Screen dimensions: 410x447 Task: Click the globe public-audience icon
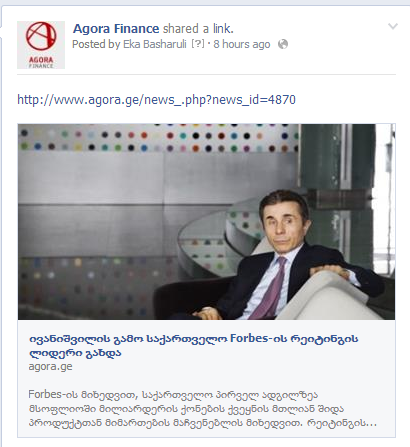click(283, 44)
